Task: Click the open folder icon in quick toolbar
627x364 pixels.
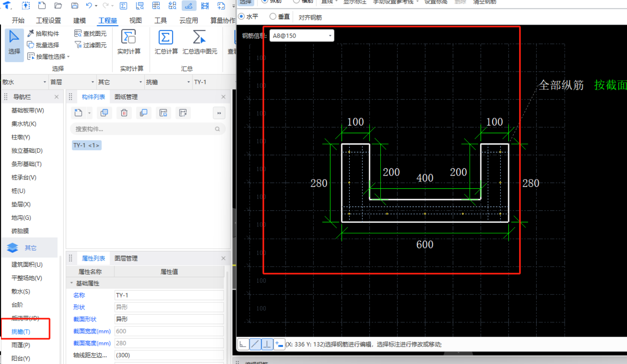Action: 58,5
